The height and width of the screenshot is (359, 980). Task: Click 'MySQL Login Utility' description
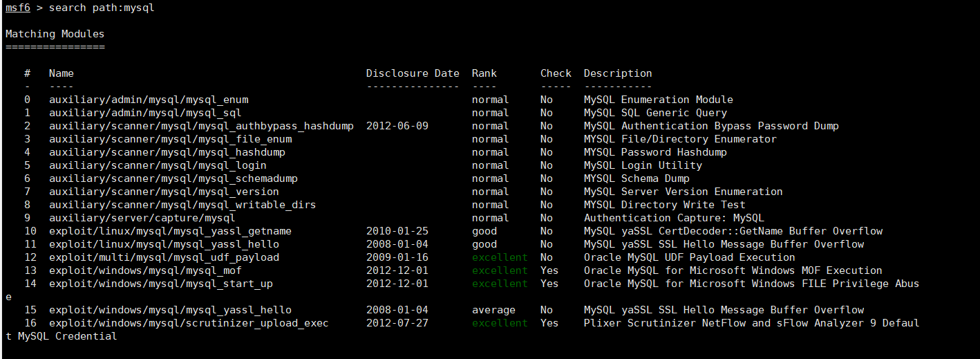(x=643, y=165)
